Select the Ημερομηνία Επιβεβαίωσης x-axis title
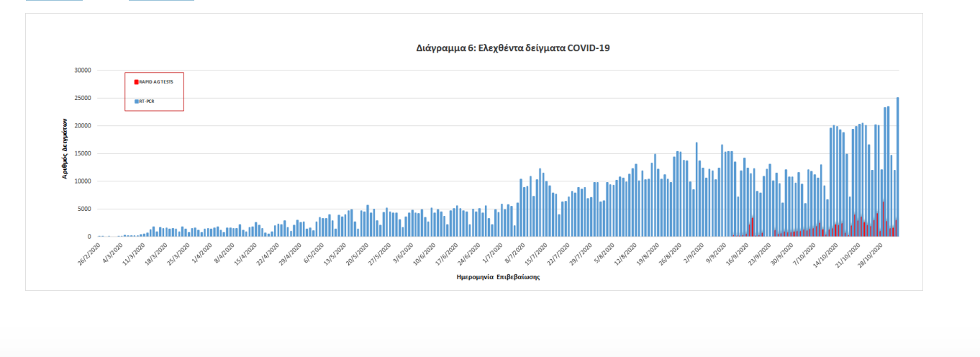The height and width of the screenshot is (357, 980). tap(498, 277)
